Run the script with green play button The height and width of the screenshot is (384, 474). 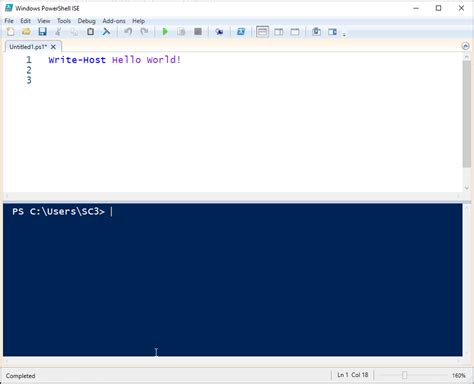(165, 32)
